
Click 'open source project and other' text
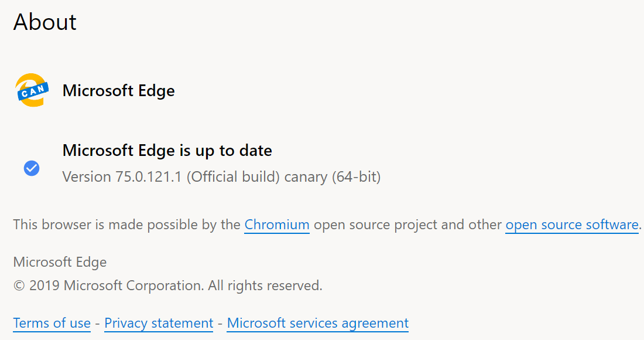click(x=407, y=225)
